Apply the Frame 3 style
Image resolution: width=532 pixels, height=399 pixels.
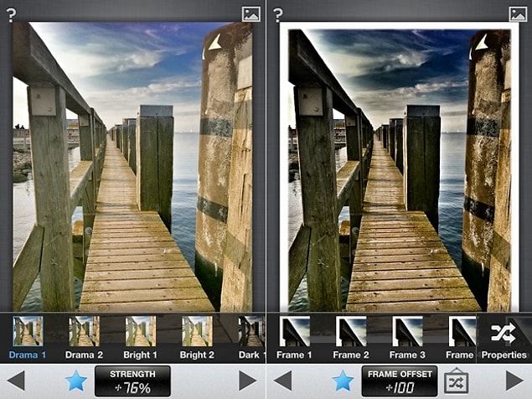click(407, 331)
